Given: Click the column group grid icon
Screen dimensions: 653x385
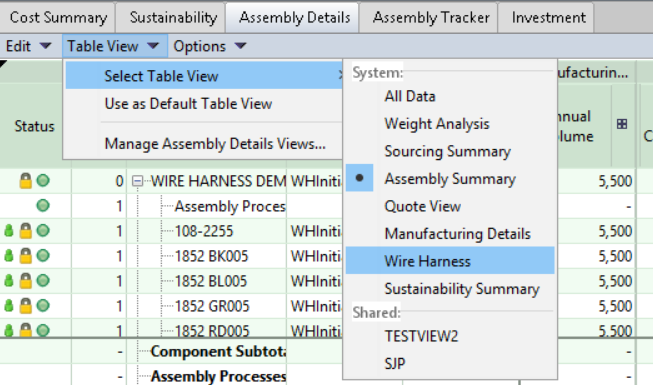Looking at the screenshot, I should pos(622,124).
